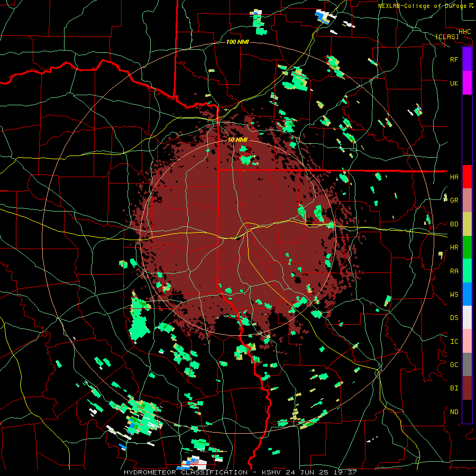Click the HA legend label

(454, 177)
